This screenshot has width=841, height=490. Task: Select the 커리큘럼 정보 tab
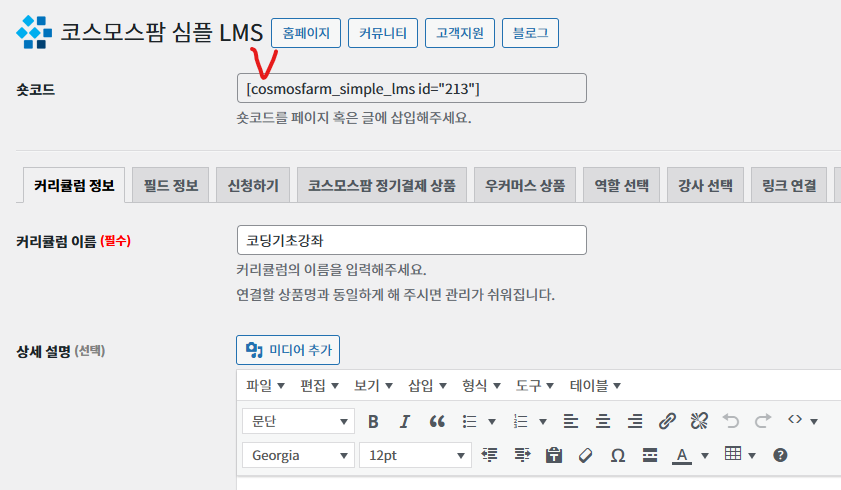point(74,185)
